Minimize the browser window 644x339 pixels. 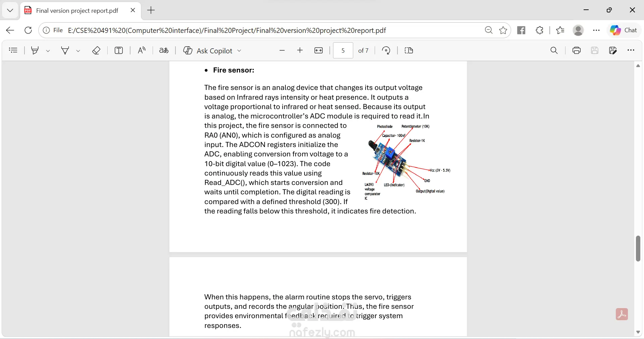point(586,10)
